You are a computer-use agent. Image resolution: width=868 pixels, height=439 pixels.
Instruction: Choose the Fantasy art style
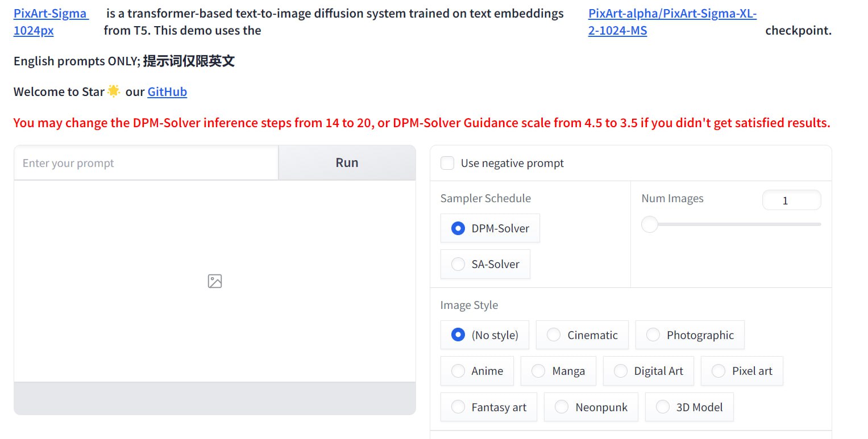click(458, 407)
